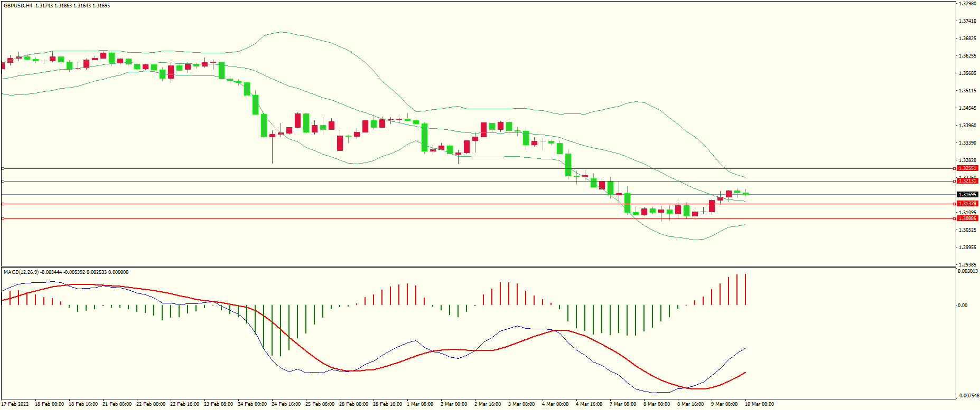Select the 1.32131 red price level tag
This screenshot has width=980, height=410.
tap(967, 181)
